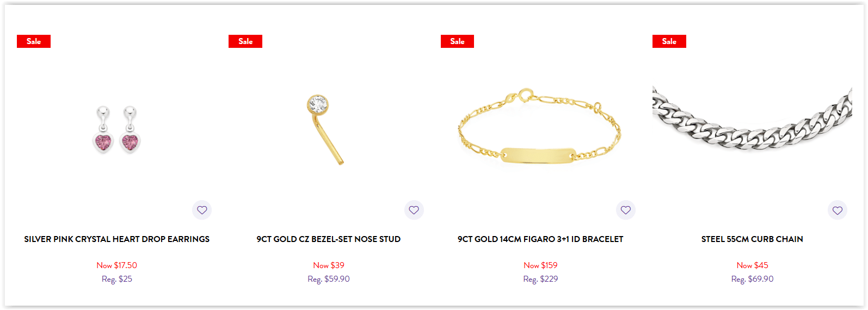Visit Steel 55cm Curb Chain product page
This screenshot has height=310, width=868.
pyautogui.click(x=752, y=239)
